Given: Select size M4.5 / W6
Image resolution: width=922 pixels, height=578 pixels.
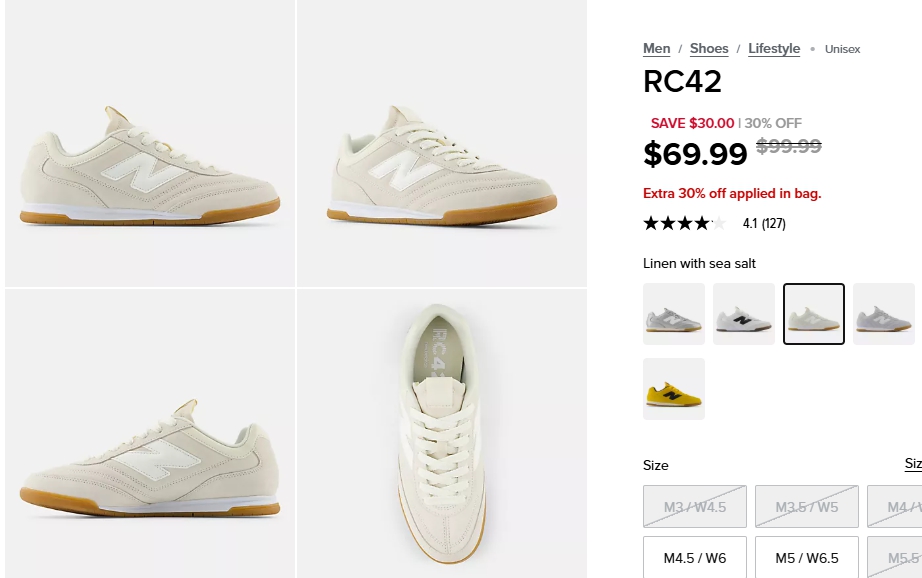Looking at the screenshot, I should (x=695, y=558).
